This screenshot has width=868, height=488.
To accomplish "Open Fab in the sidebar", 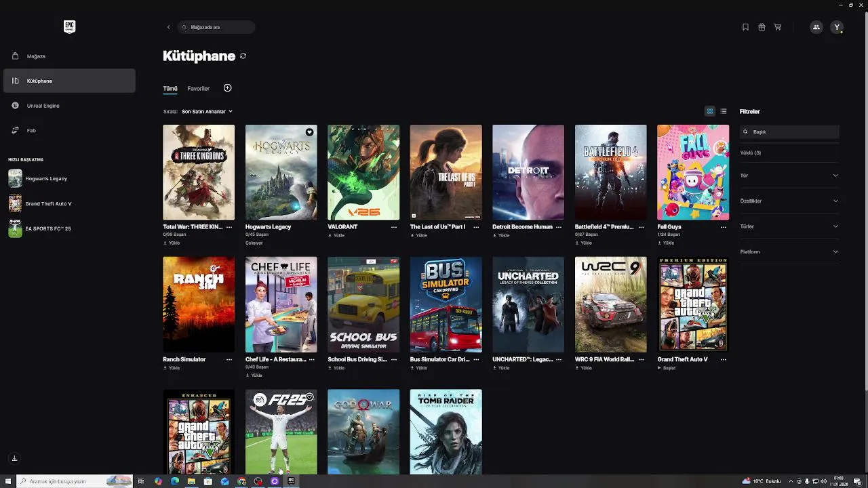I will tap(69, 130).
